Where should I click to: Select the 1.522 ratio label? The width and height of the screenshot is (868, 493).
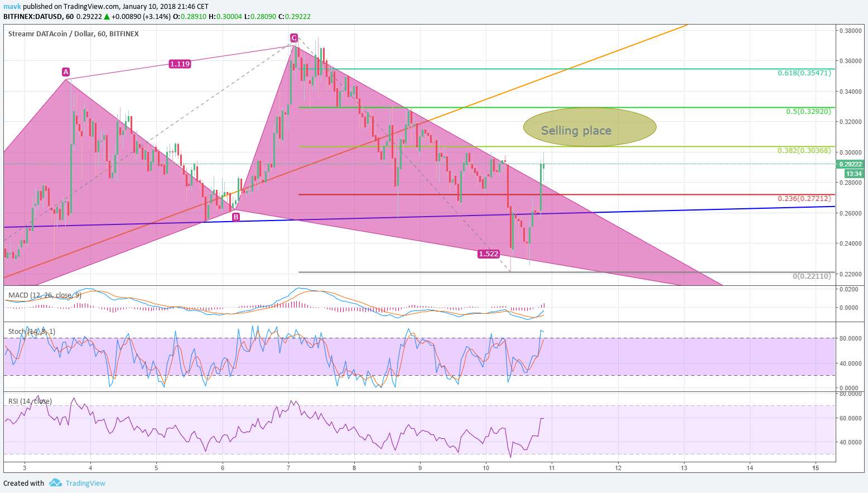point(488,254)
